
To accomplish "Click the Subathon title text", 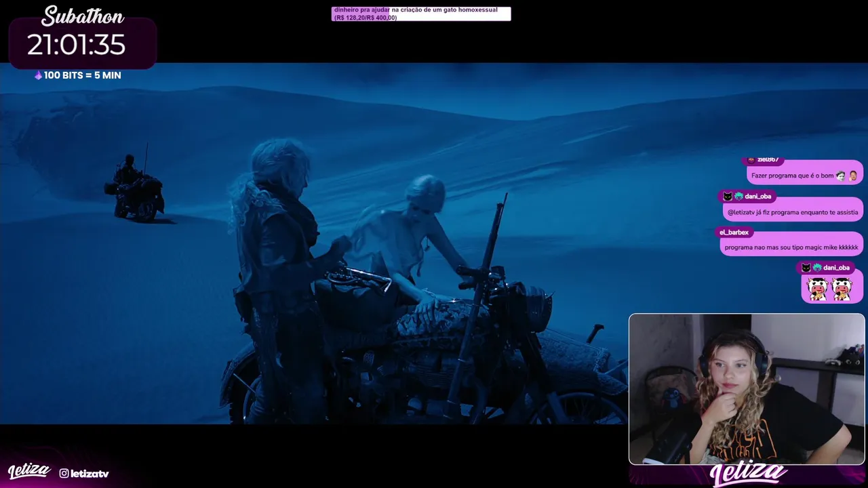I will point(83,16).
